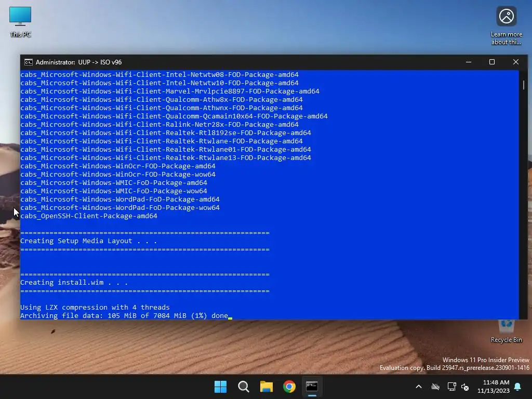Click the line 'cabs_OpenSSH-Client-Package-amd64'

click(x=89, y=216)
